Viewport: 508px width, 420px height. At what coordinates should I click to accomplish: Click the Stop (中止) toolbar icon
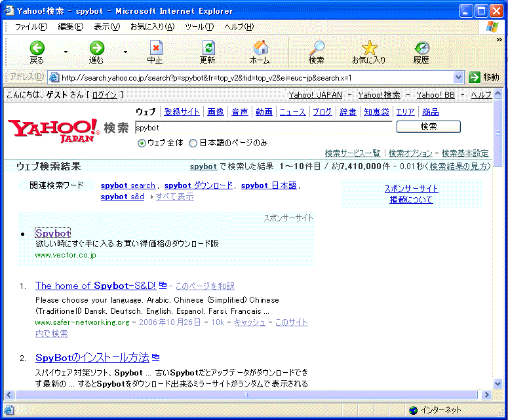[156, 48]
